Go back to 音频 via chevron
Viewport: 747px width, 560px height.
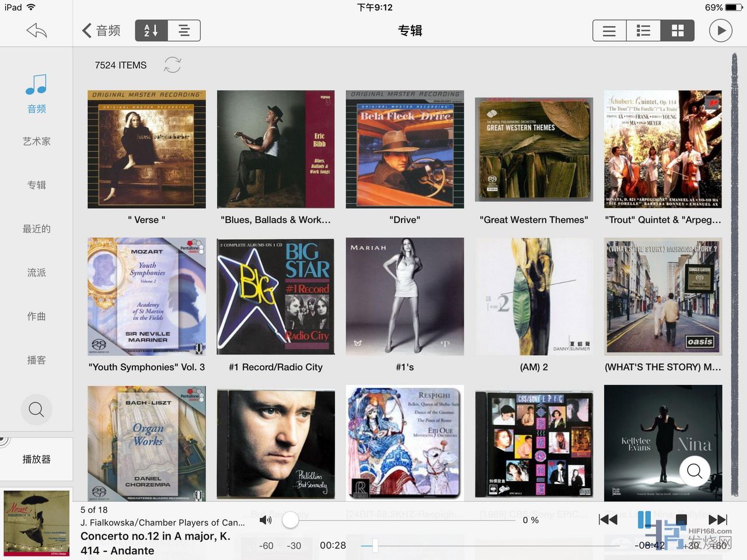101,30
